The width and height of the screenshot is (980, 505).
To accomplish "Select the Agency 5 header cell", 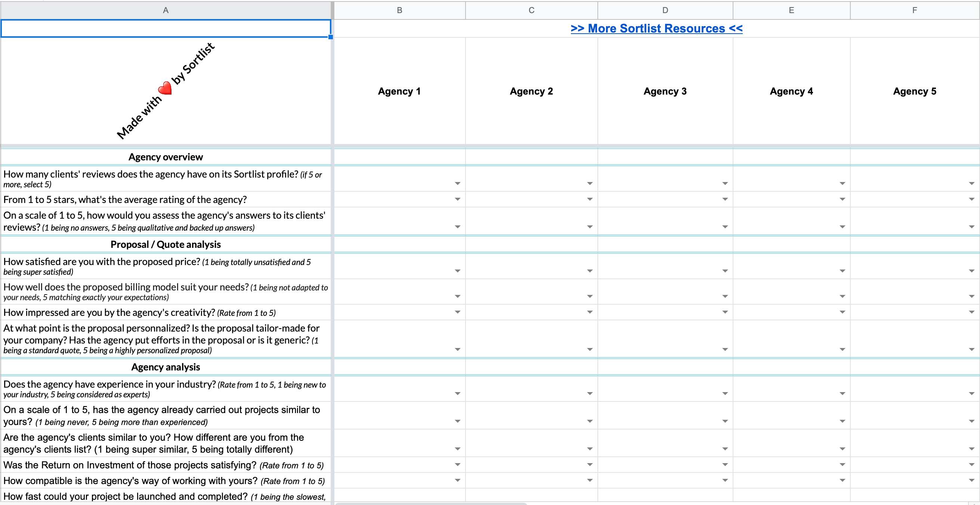I will pyautogui.click(x=915, y=91).
